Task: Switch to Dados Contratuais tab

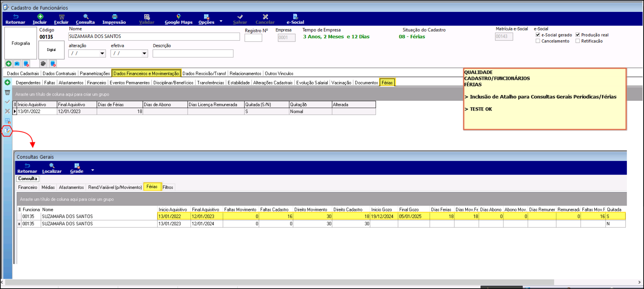Action: click(x=60, y=74)
